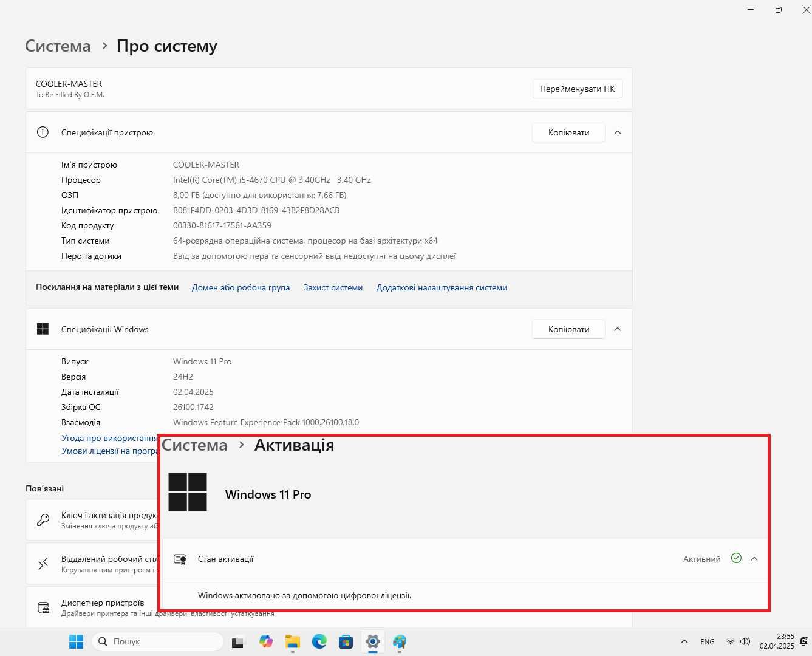
Task: Click the key icon for product key and activation
Action: point(43,520)
